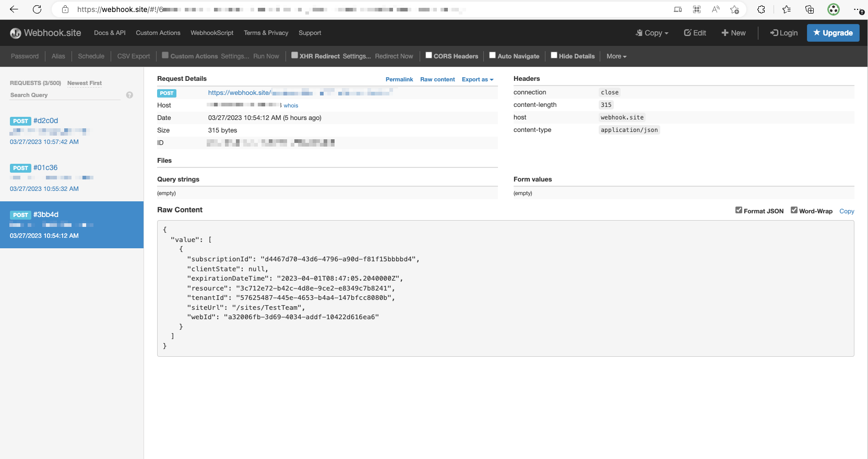Click the webhook.site request URL

pyautogui.click(x=300, y=93)
